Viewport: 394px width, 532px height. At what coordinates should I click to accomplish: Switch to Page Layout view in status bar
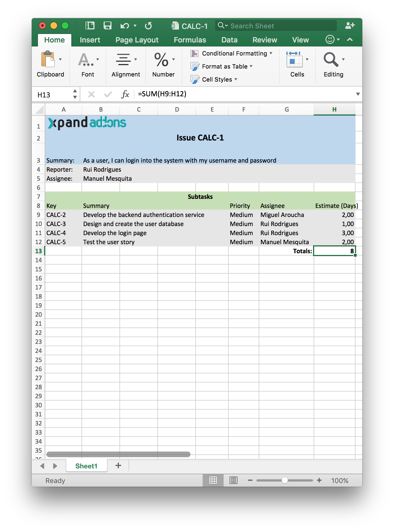click(234, 480)
